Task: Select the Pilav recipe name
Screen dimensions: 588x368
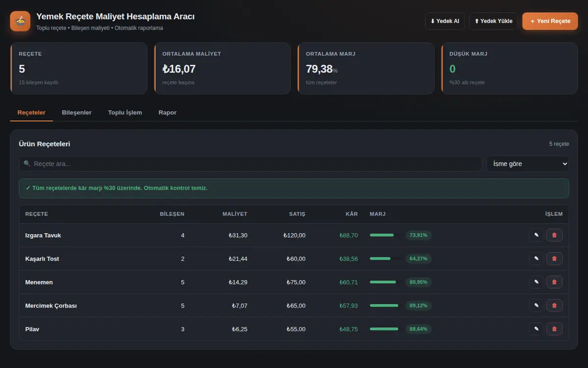Action: 32,329
